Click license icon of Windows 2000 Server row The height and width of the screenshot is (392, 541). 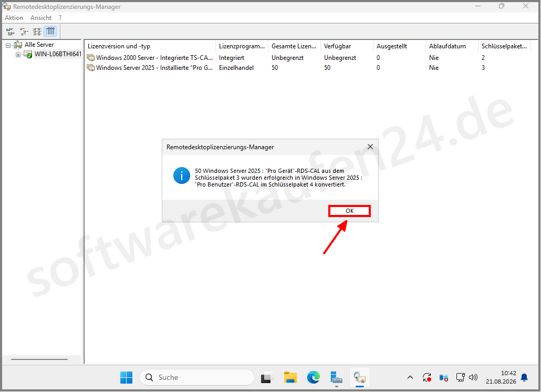click(x=91, y=58)
